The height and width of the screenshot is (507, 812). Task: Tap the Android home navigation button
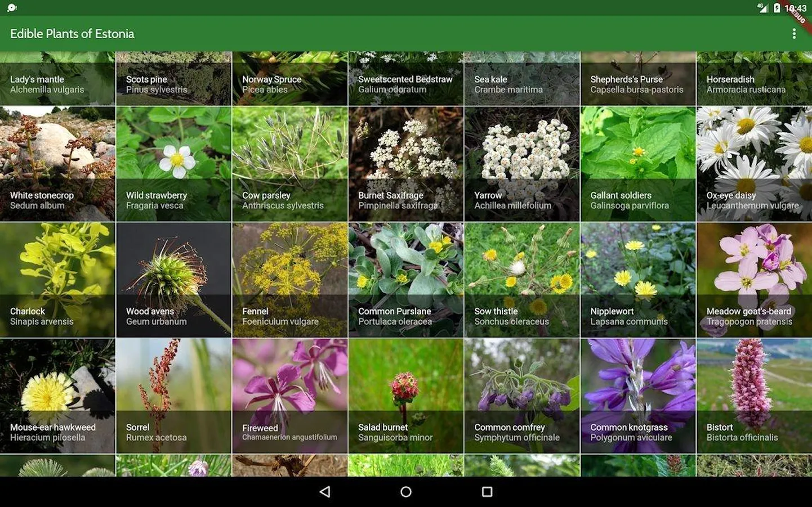(406, 492)
